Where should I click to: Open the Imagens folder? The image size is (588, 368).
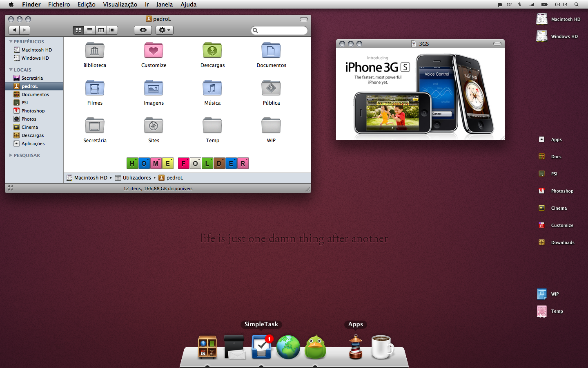tap(154, 88)
